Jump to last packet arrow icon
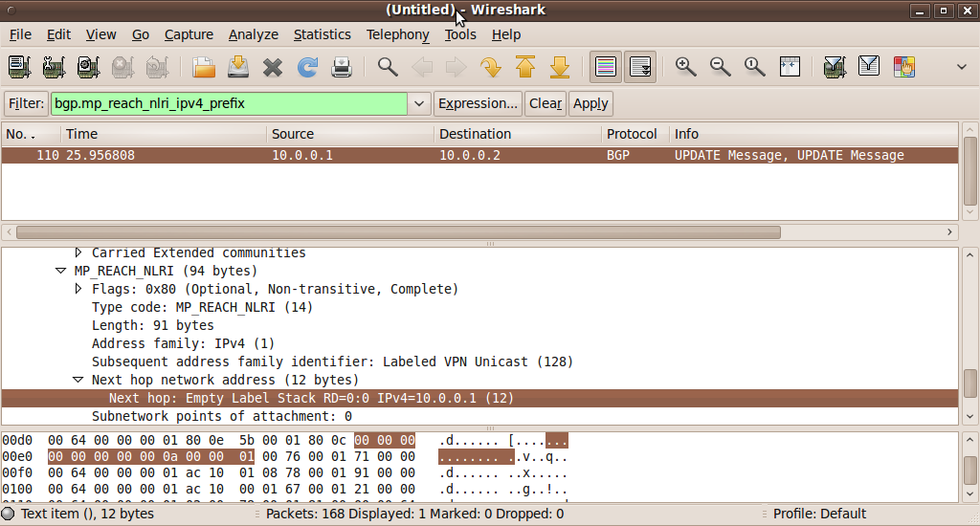Image resolution: width=980 pixels, height=526 pixels. (x=560, y=67)
